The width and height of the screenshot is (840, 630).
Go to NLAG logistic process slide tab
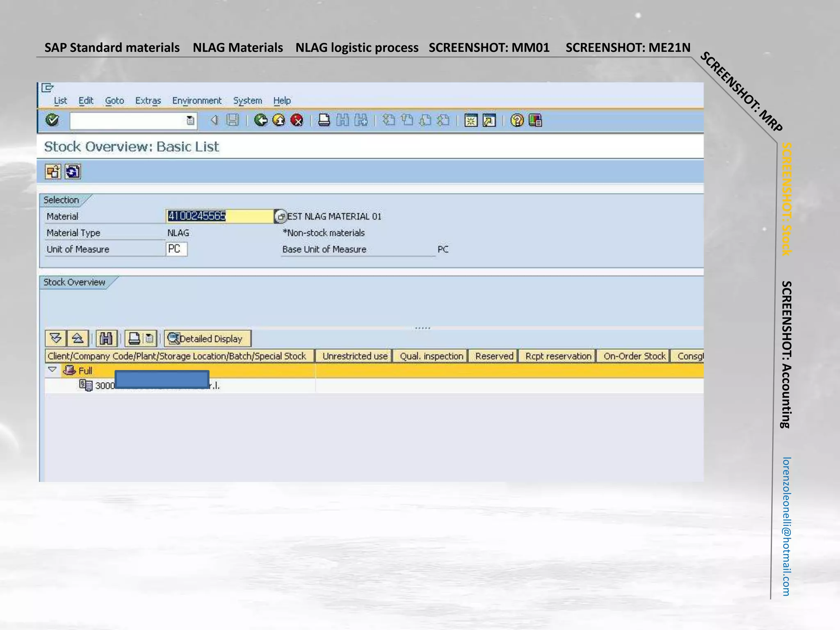[x=357, y=48]
